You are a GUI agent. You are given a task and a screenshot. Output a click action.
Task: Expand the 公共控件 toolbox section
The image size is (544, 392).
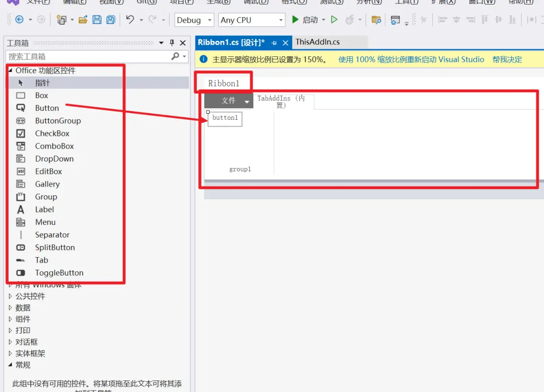click(10, 296)
